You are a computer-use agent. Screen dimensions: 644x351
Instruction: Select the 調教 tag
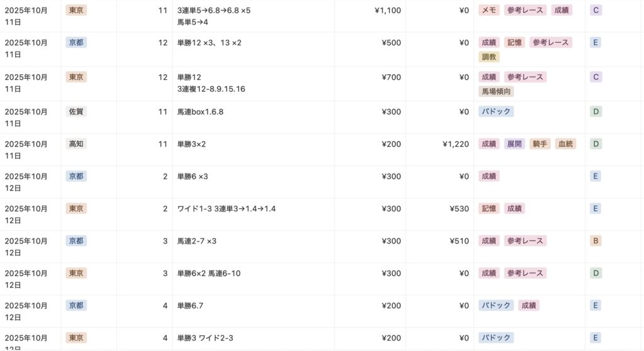click(x=489, y=57)
